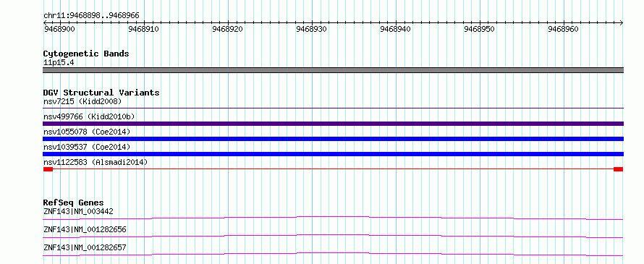Select the Cytogenetic Bands track title
Viewport: 644px width, 264px height.
[86, 54]
